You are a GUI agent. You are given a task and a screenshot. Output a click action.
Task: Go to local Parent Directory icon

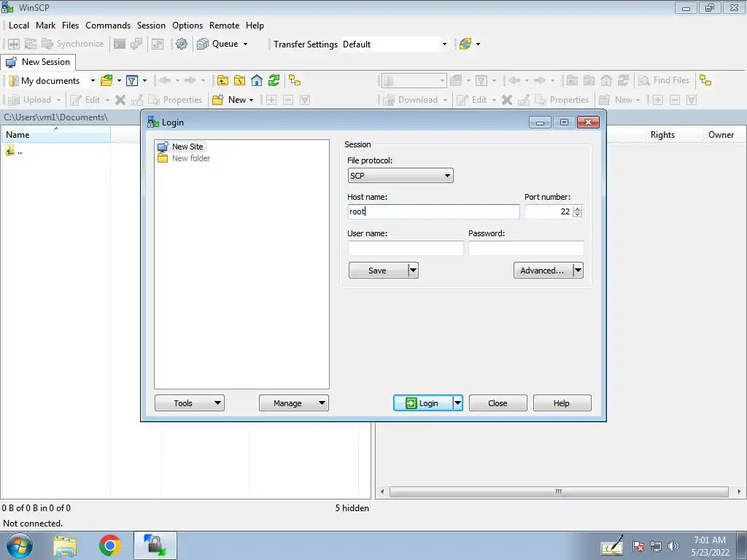(x=222, y=80)
